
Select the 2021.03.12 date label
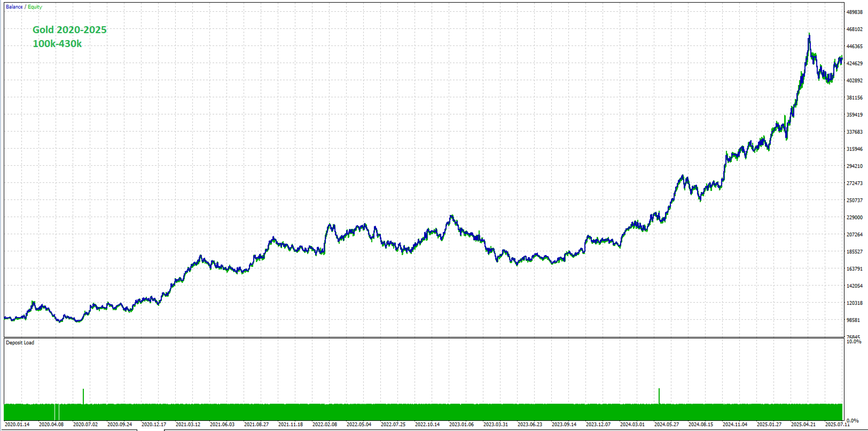[x=188, y=425]
